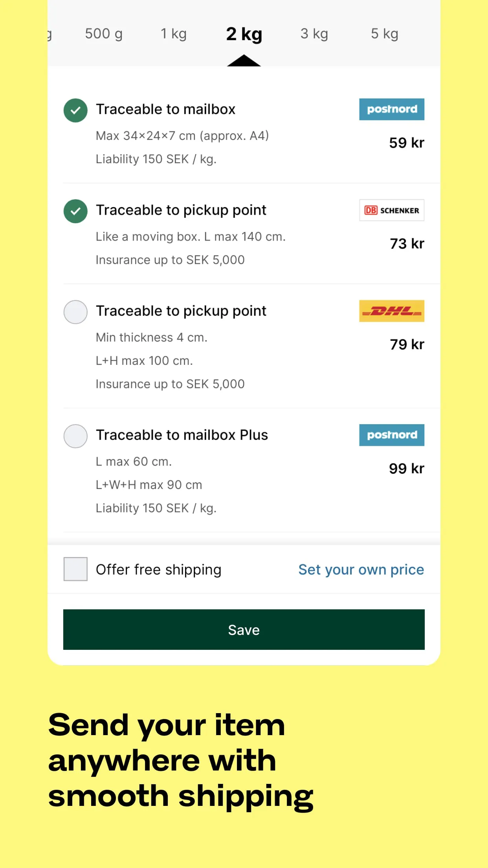Click the DB Schenker carrier logo
Image resolution: width=488 pixels, height=868 pixels.
pos(392,210)
